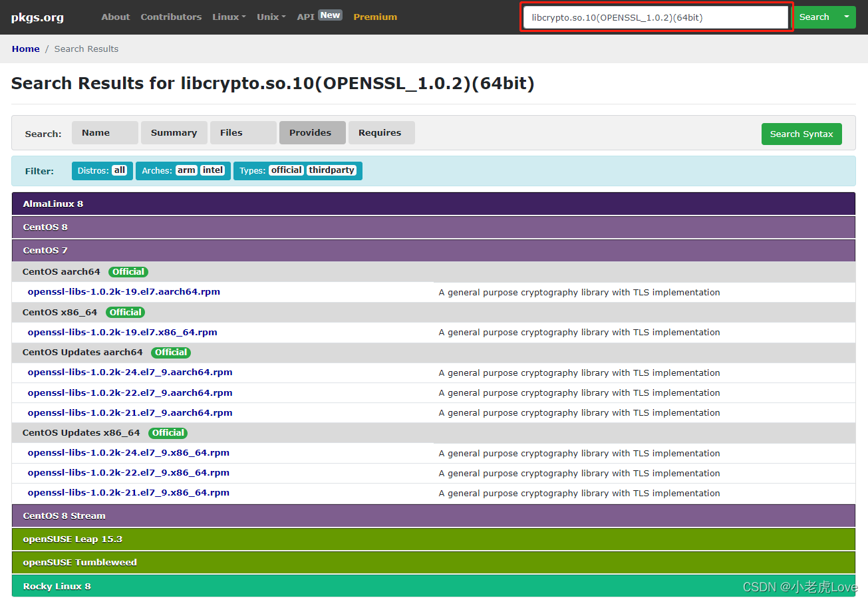This screenshot has height=600, width=868.
Task: Open openssl-libs-1.0.2k-19.el7.x86_64.rpm package
Action: click(x=122, y=332)
